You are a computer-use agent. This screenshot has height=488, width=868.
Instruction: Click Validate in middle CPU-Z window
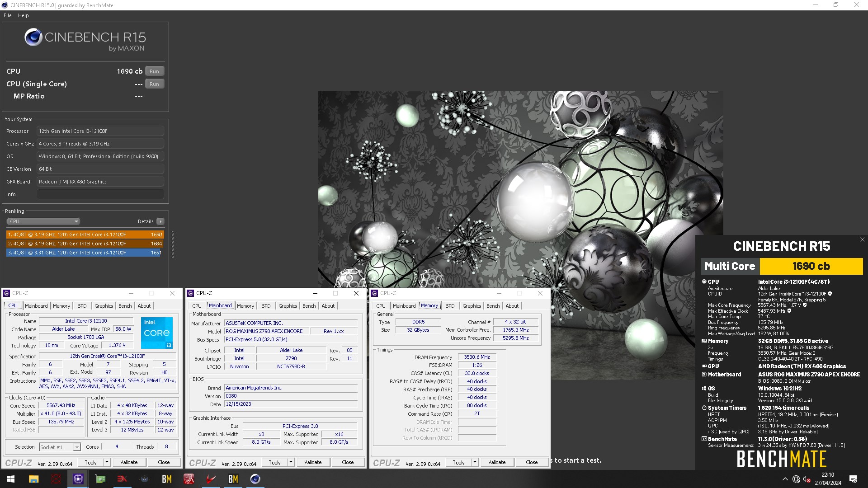point(313,462)
